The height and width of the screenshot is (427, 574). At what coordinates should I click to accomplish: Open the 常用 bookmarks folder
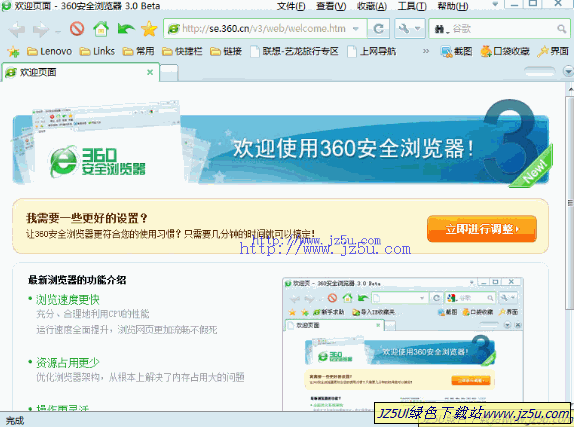[x=138, y=51]
